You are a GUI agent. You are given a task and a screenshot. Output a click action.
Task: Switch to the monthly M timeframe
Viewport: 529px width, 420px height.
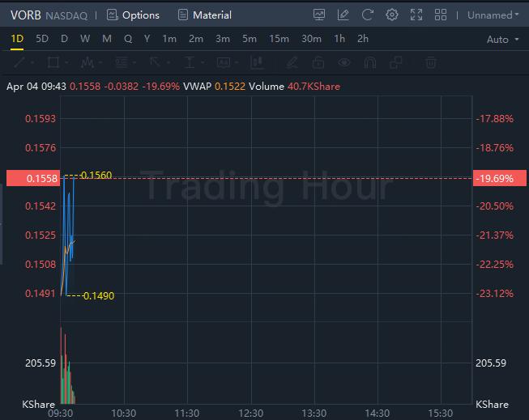pos(107,39)
